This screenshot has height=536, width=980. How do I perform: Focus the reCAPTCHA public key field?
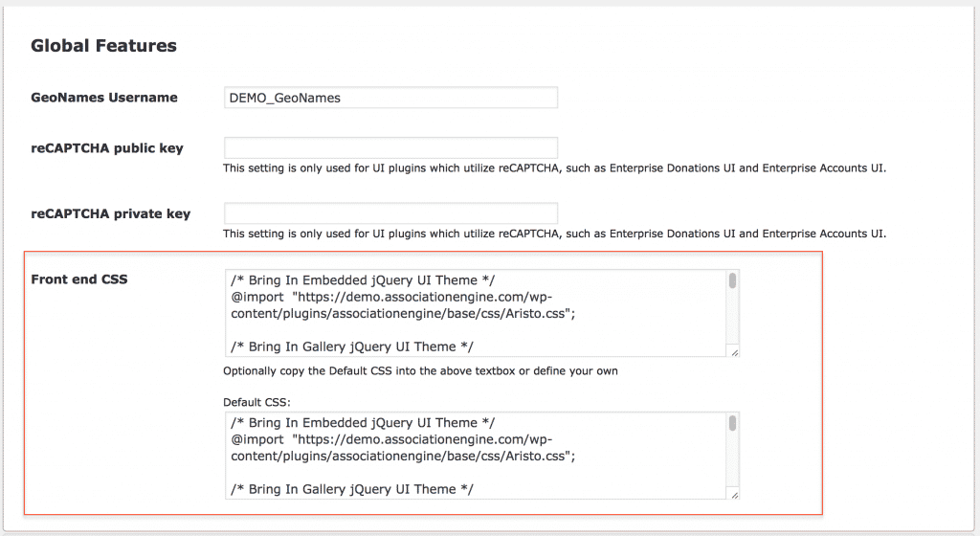[x=390, y=147]
